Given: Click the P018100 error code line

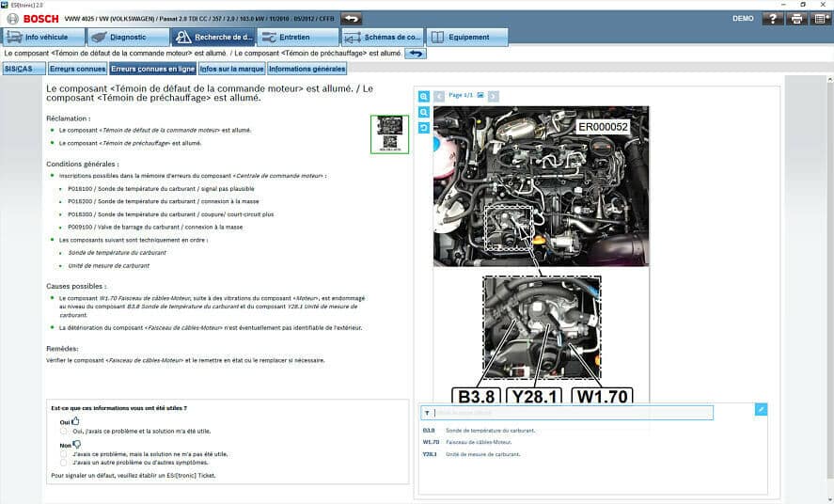Looking at the screenshot, I should (161, 189).
